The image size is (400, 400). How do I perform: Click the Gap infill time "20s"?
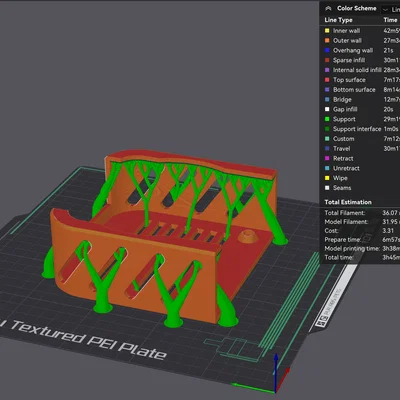(x=388, y=109)
